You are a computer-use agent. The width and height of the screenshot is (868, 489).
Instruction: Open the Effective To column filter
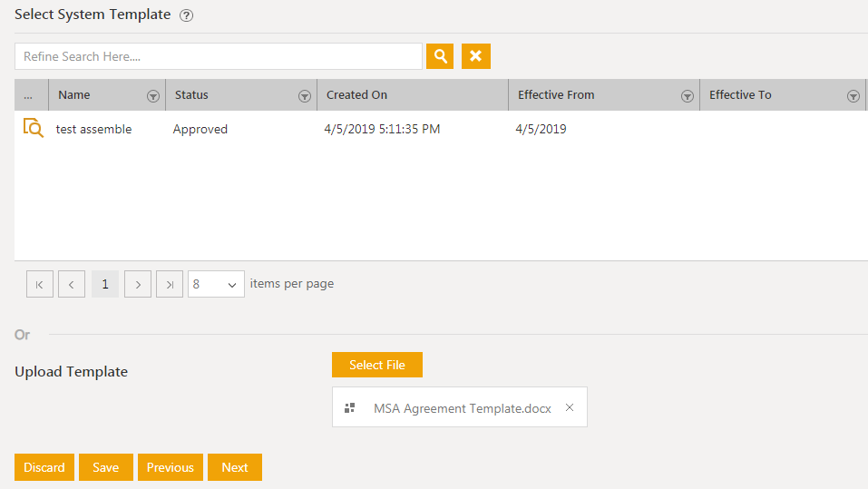pos(853,96)
